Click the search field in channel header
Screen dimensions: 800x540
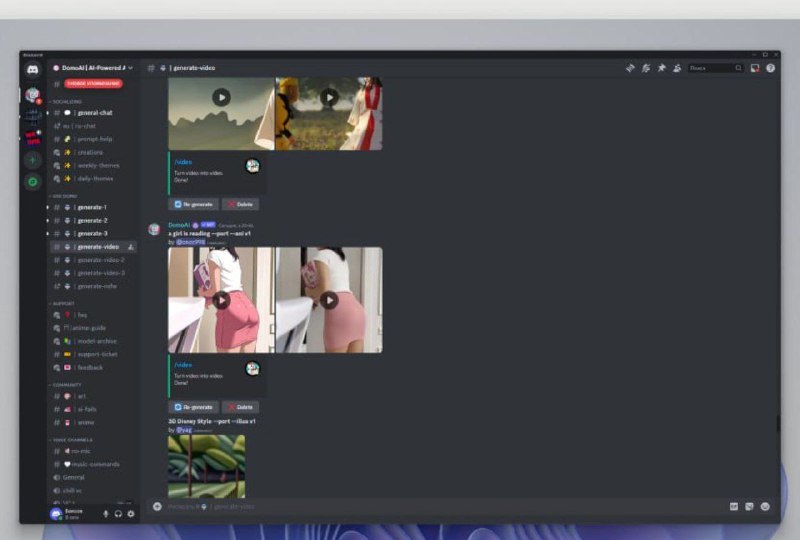tap(715, 68)
